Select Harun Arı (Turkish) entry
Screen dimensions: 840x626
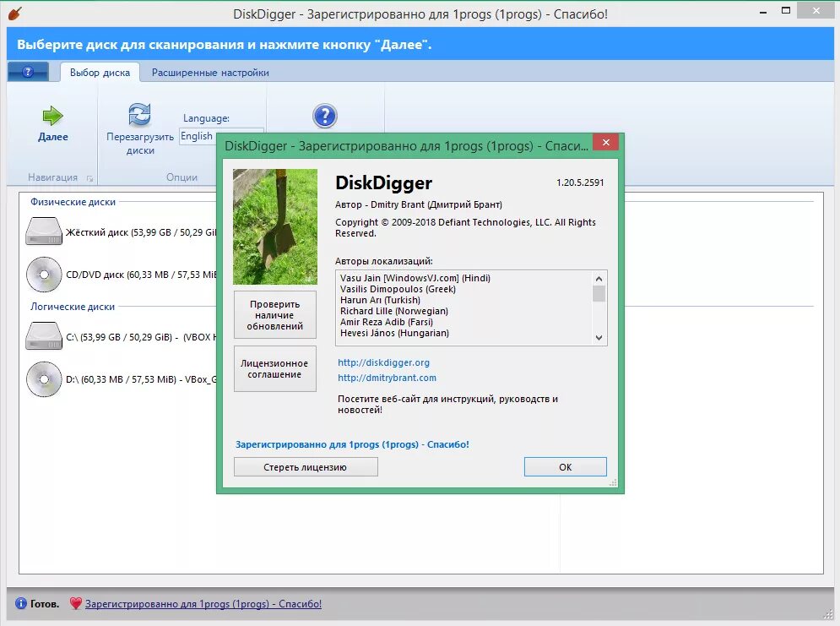tap(380, 300)
